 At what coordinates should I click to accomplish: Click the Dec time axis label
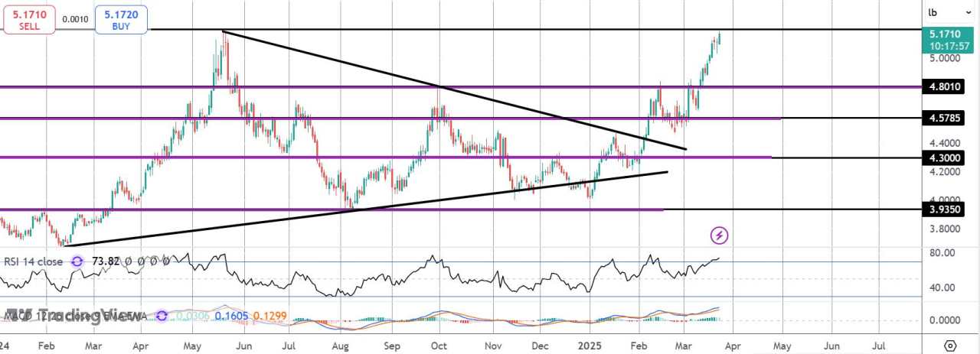click(538, 346)
